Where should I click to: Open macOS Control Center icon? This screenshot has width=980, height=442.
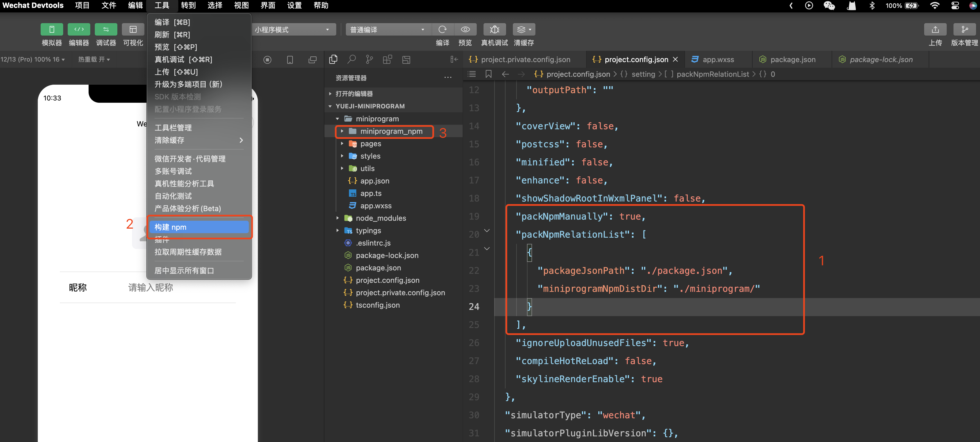pyautogui.click(x=955, y=5)
